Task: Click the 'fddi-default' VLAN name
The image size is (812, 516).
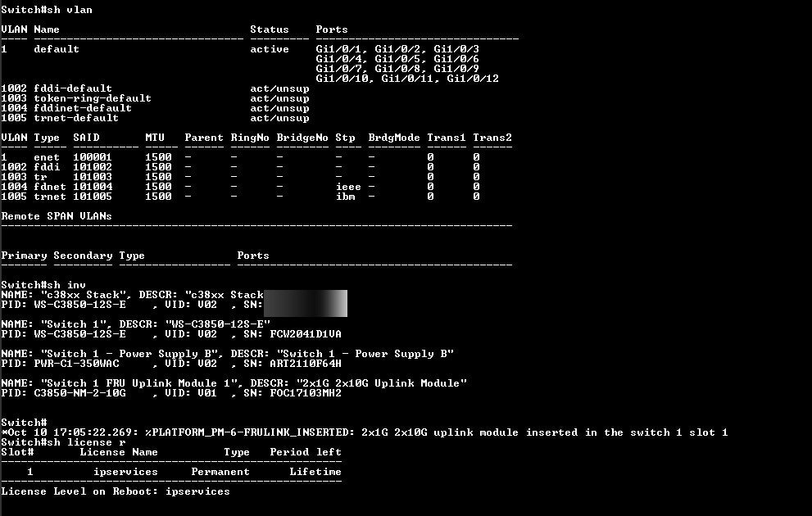Action: click(73, 88)
